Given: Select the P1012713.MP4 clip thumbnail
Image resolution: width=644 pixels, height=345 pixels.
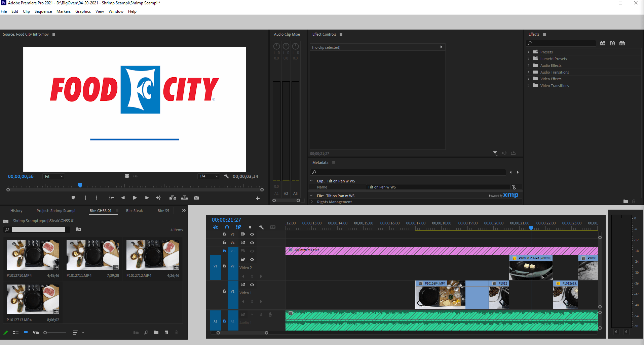Looking at the screenshot, I should coord(32,299).
